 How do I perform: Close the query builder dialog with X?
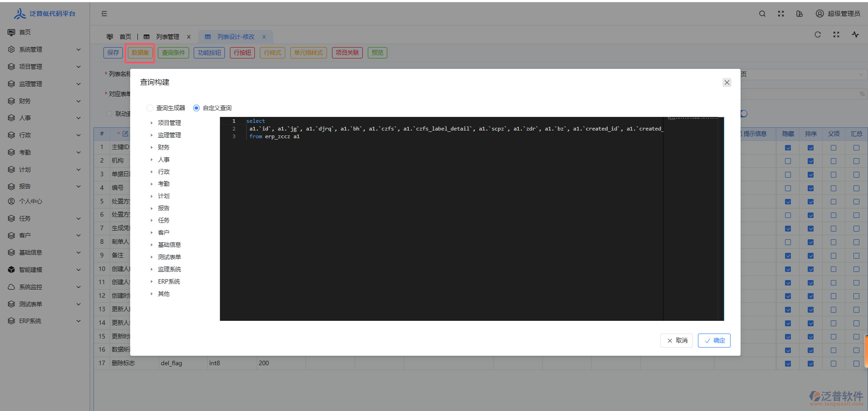(x=727, y=82)
